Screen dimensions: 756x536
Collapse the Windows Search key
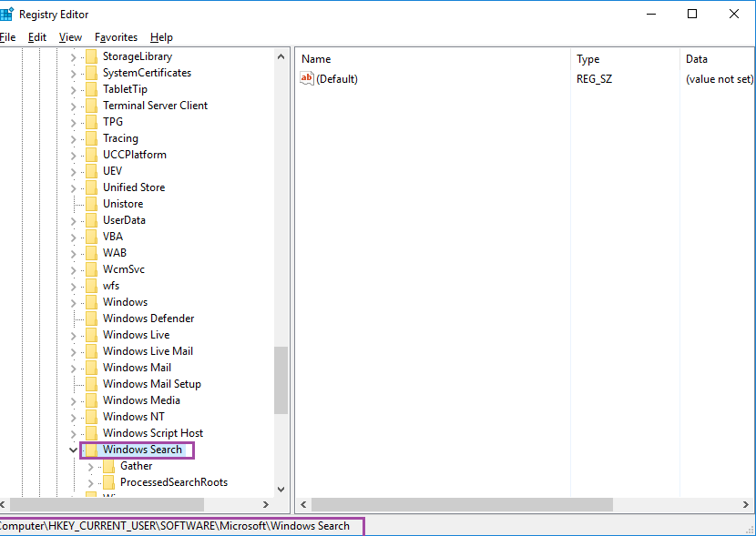point(73,450)
